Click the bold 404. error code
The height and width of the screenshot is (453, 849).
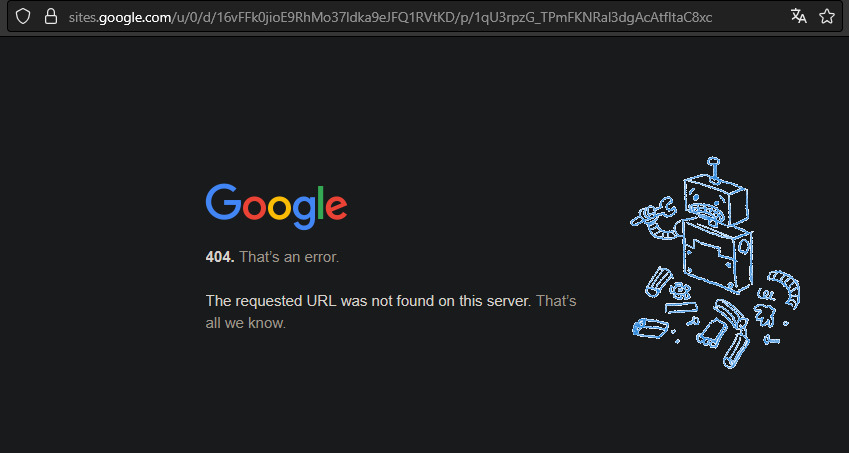tap(220, 257)
